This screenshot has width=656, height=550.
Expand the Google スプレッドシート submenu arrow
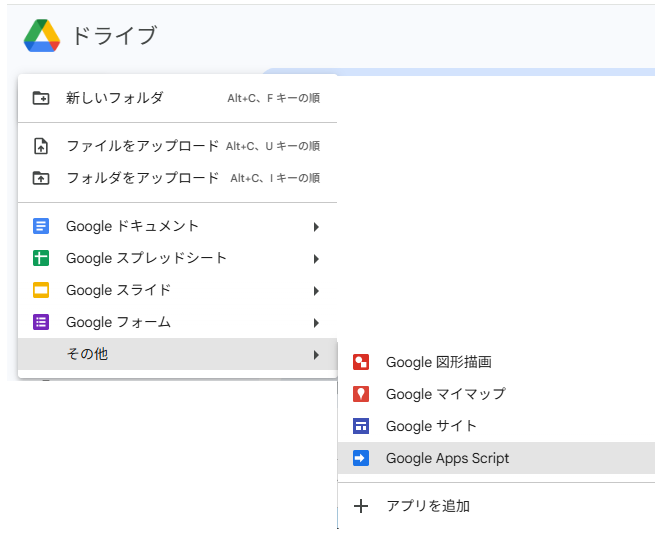click(x=316, y=259)
